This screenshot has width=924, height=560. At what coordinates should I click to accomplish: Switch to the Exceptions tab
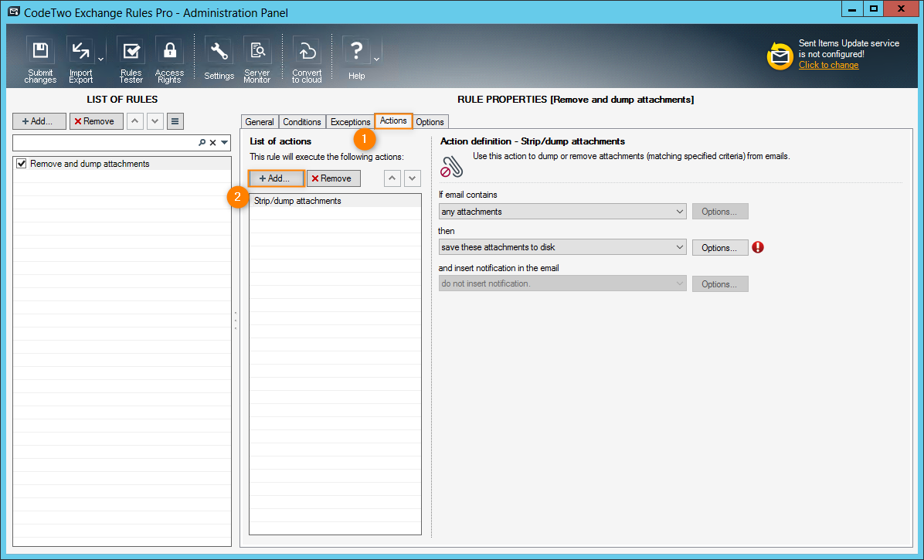(350, 122)
